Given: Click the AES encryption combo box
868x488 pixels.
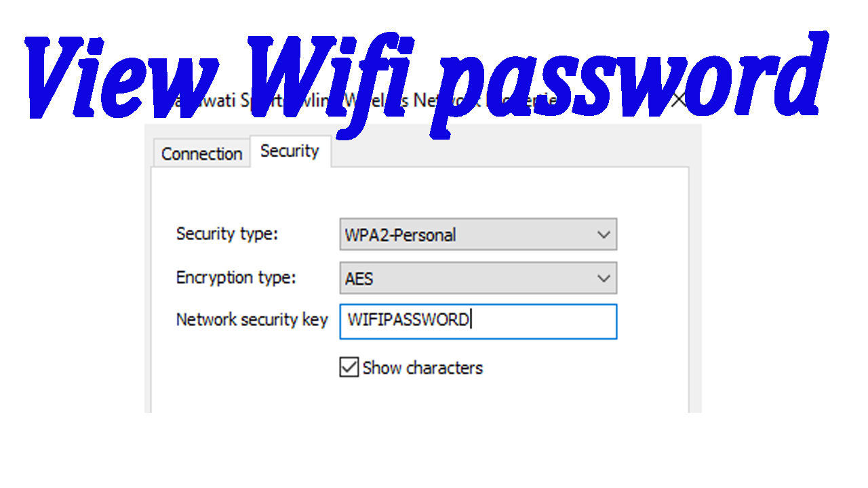Looking at the screenshot, I should click(478, 278).
